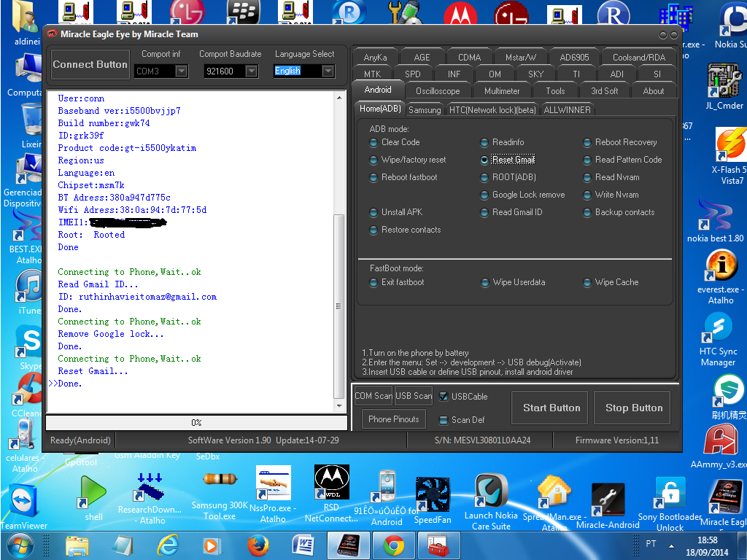Click the Stop Button

tap(632, 408)
